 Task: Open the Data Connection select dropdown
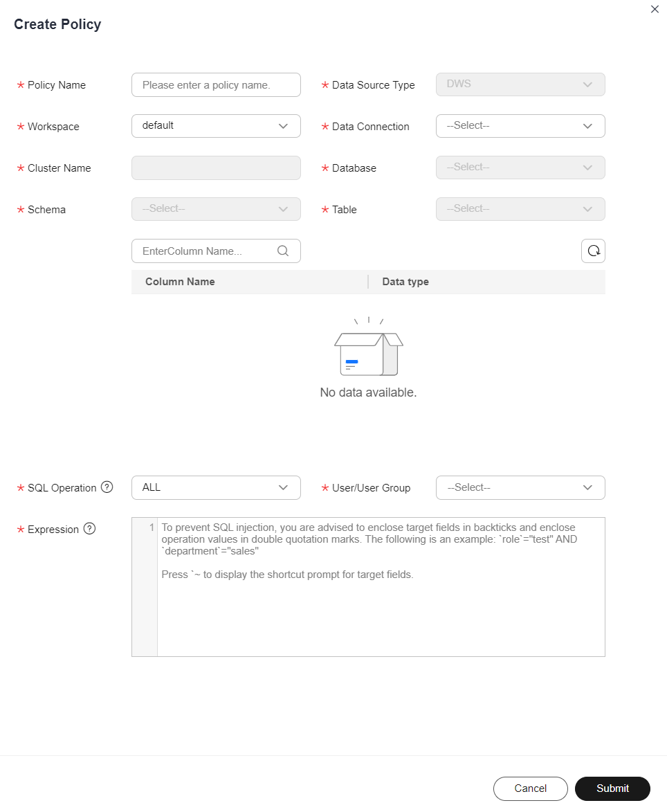pos(520,126)
